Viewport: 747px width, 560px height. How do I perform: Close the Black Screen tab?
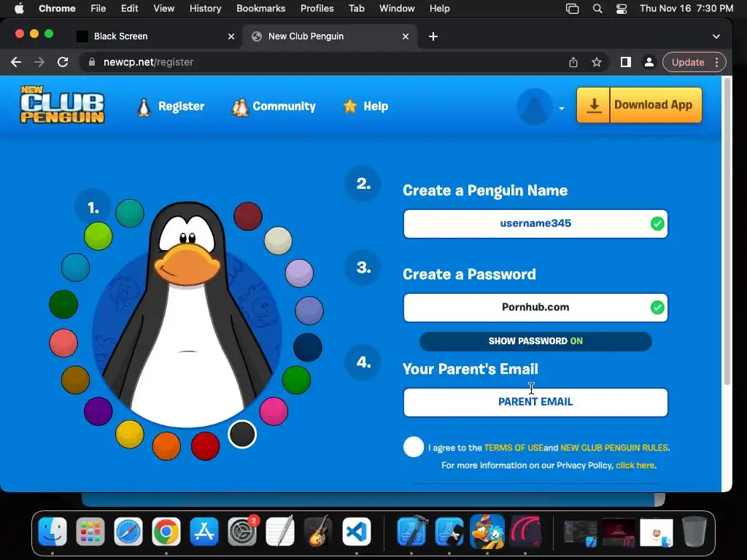coord(231,36)
